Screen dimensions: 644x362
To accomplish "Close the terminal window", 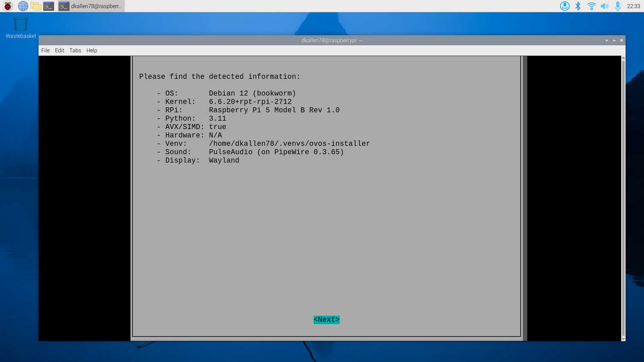I will click(621, 40).
